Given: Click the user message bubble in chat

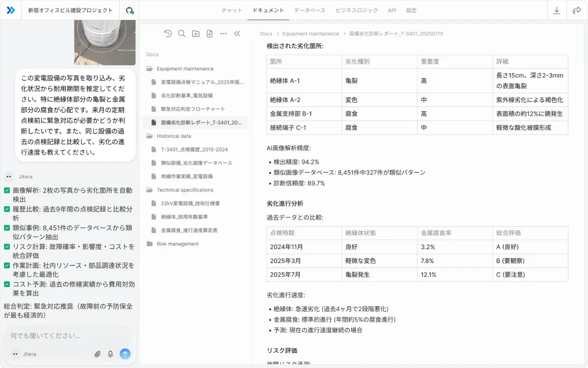Looking at the screenshot, I should click(x=75, y=115).
